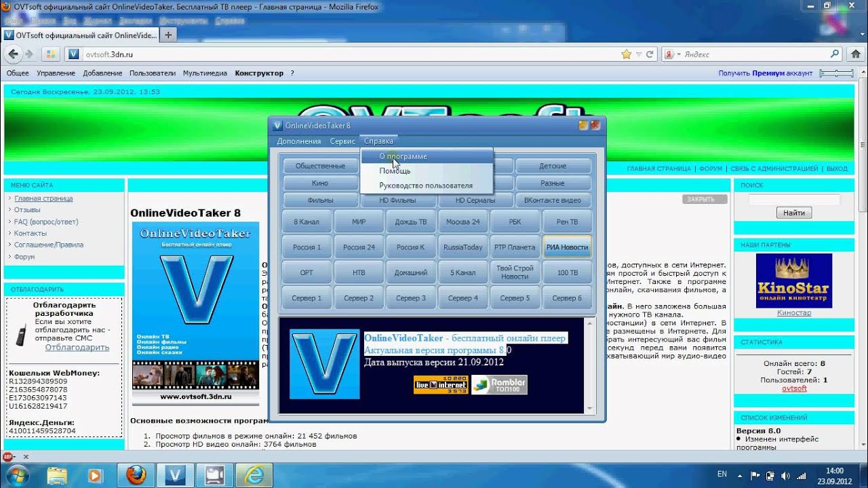
Task: Open the Мультимедиа admin bar menu
Action: pos(205,73)
